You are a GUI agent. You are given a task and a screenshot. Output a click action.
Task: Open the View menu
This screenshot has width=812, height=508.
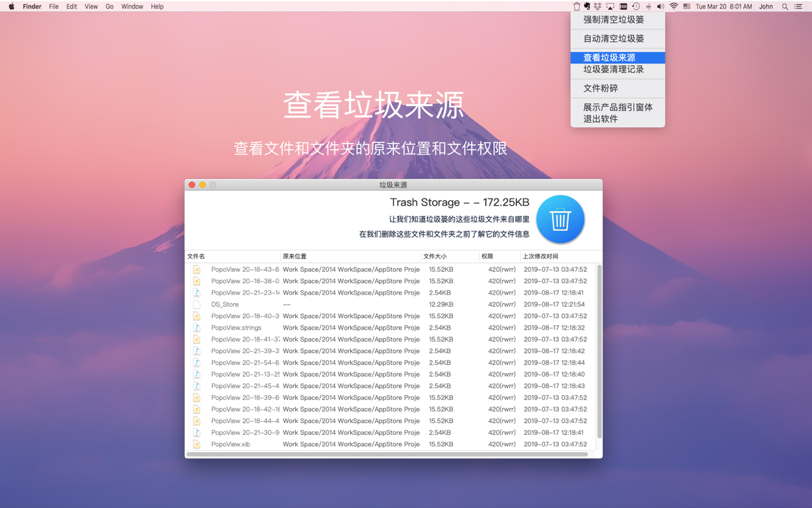click(91, 6)
